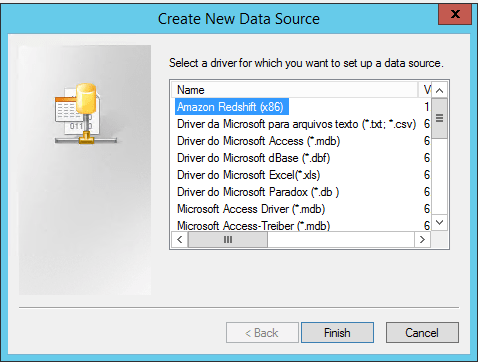Click the Version column header

tap(425, 90)
